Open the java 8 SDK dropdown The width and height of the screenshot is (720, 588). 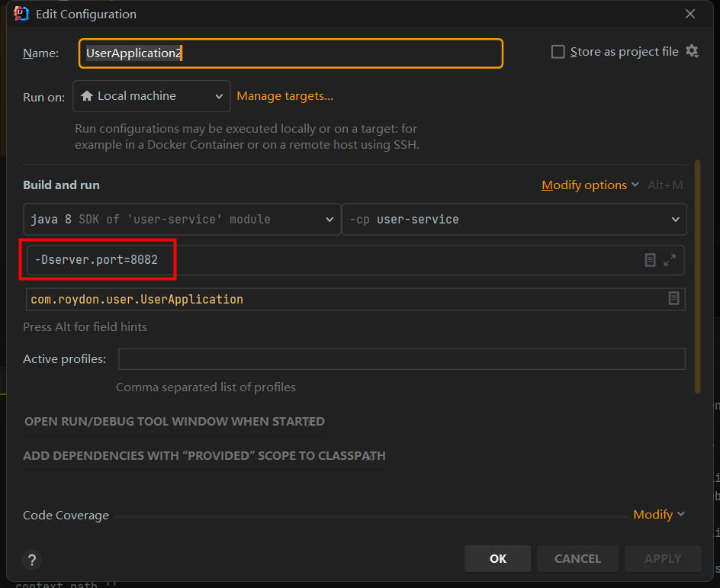(x=182, y=220)
